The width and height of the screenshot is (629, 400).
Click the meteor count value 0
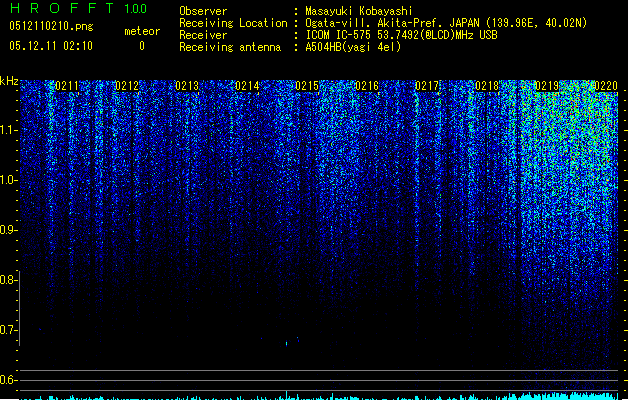click(x=142, y=46)
